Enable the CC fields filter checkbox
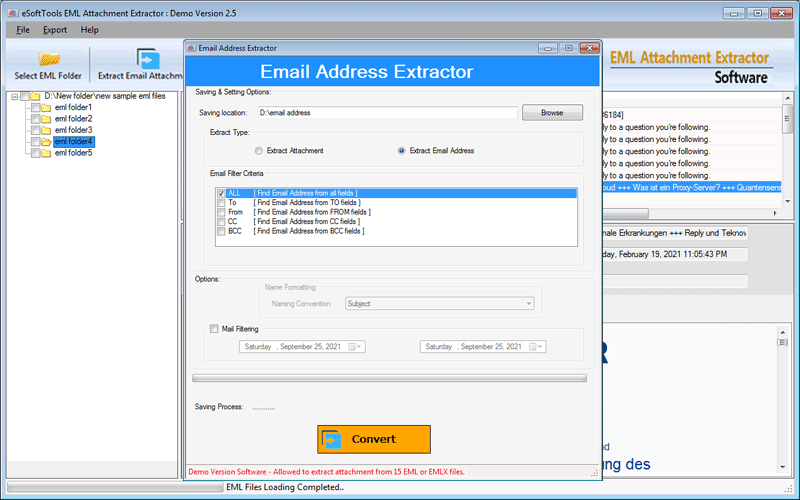This screenshot has width=800, height=500. [221, 222]
